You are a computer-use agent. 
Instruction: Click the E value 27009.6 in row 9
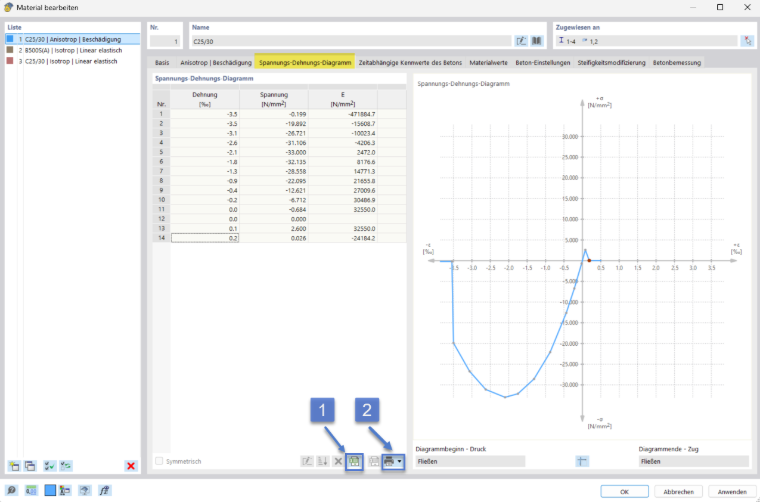343,190
